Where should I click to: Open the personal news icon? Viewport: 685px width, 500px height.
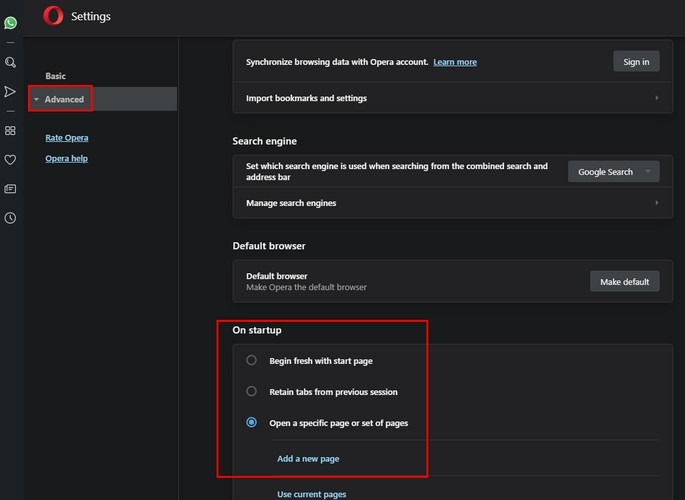click(x=11, y=188)
